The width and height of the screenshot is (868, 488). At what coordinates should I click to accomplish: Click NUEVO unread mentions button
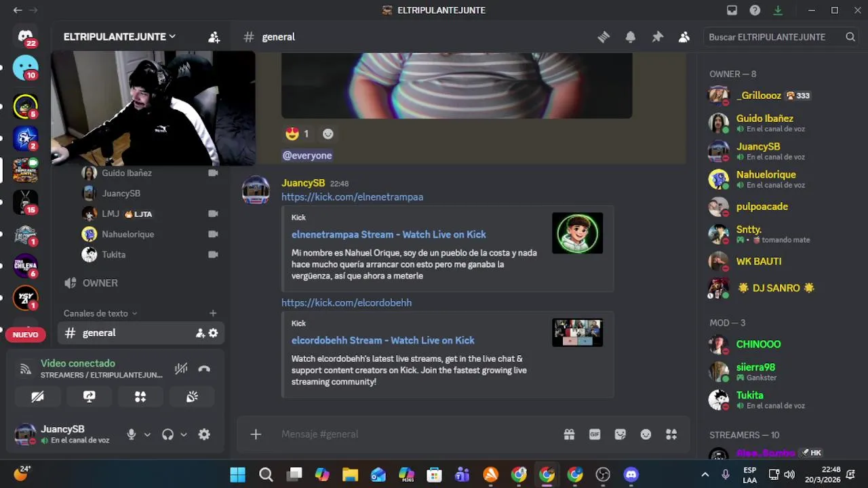(x=26, y=335)
